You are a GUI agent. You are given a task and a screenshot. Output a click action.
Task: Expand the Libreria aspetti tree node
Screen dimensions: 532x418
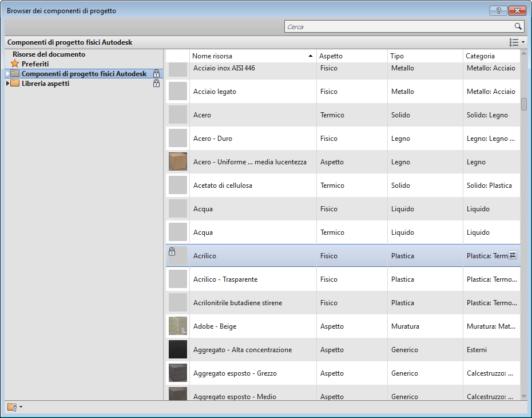click(7, 83)
